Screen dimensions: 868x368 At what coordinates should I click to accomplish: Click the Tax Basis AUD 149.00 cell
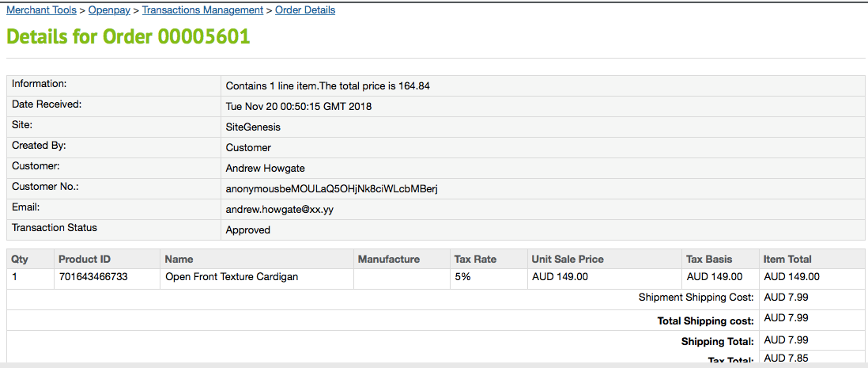(x=714, y=277)
